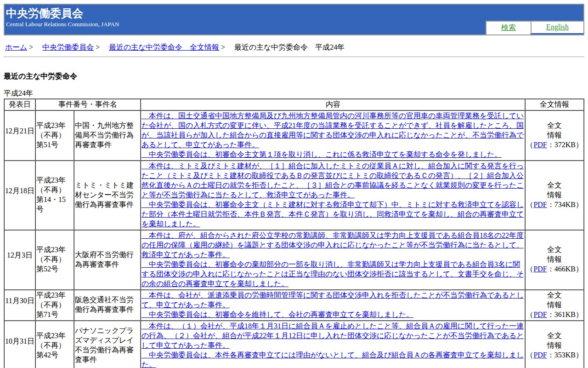Click case number 平成23年(不再)第51号
Screen dimensions: 588x368
pyautogui.click(x=51, y=135)
